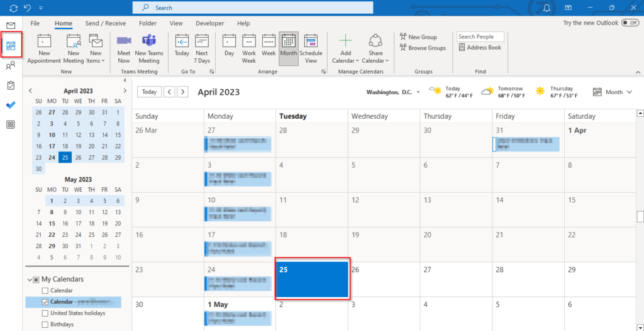644x331 pixels.
Task: Click the vertical scrollbar thumb of the calendar
Action: point(640,216)
